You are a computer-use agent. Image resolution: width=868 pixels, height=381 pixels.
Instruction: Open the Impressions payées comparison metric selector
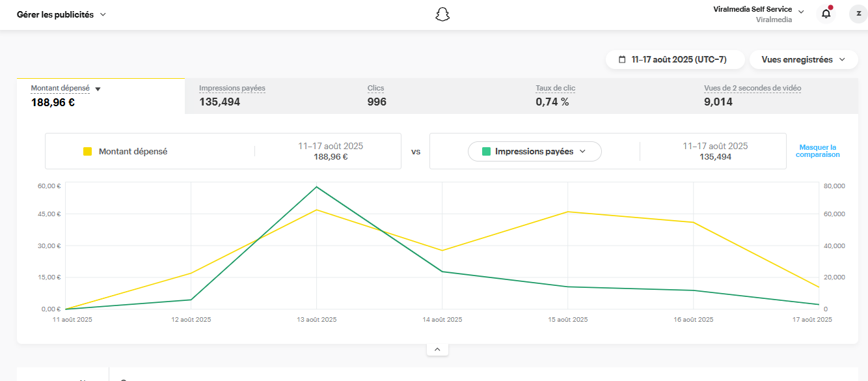(534, 151)
